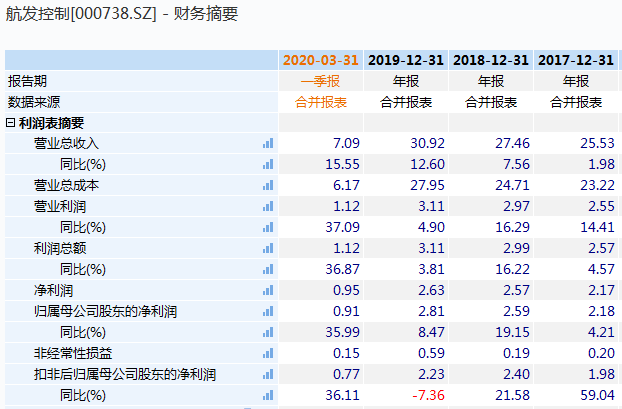Open chart icon for 净利润 row
The image size is (622, 409).
coord(268,290)
